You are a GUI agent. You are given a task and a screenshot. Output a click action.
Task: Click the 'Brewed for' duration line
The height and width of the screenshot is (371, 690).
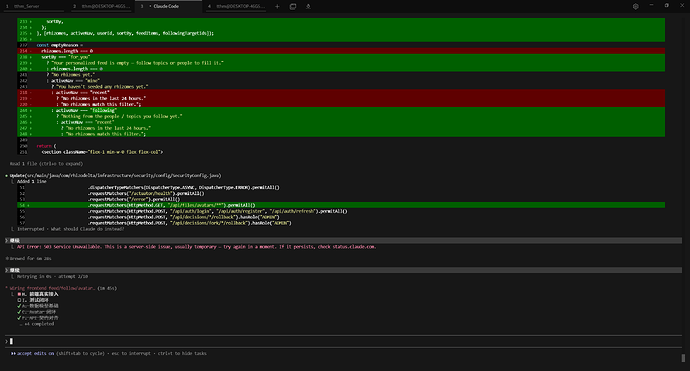tap(30, 259)
